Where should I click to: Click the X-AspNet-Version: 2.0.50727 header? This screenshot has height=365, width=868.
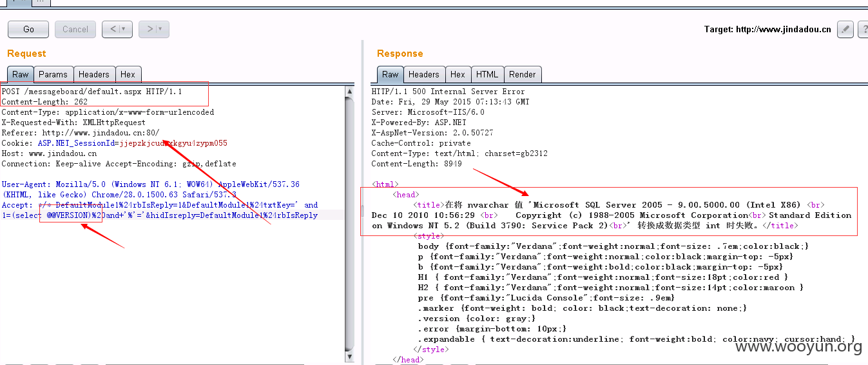tap(432, 133)
